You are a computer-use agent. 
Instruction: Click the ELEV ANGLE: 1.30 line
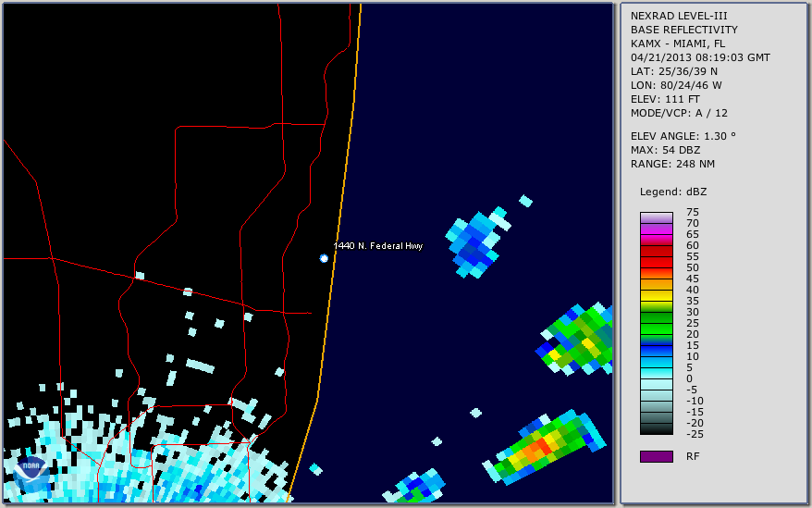(x=683, y=136)
